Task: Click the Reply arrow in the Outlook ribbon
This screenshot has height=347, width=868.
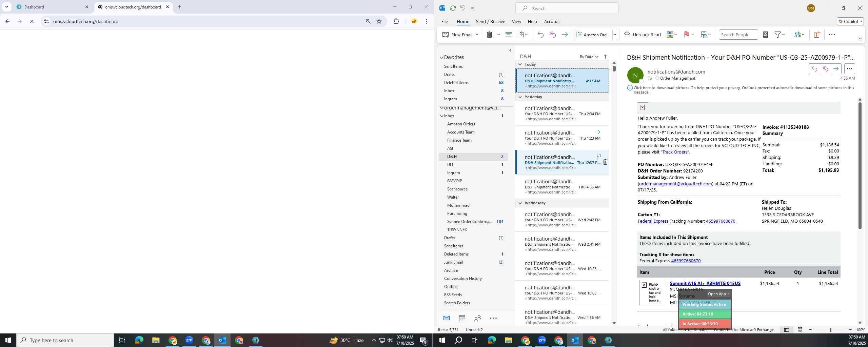Action: click(x=540, y=35)
